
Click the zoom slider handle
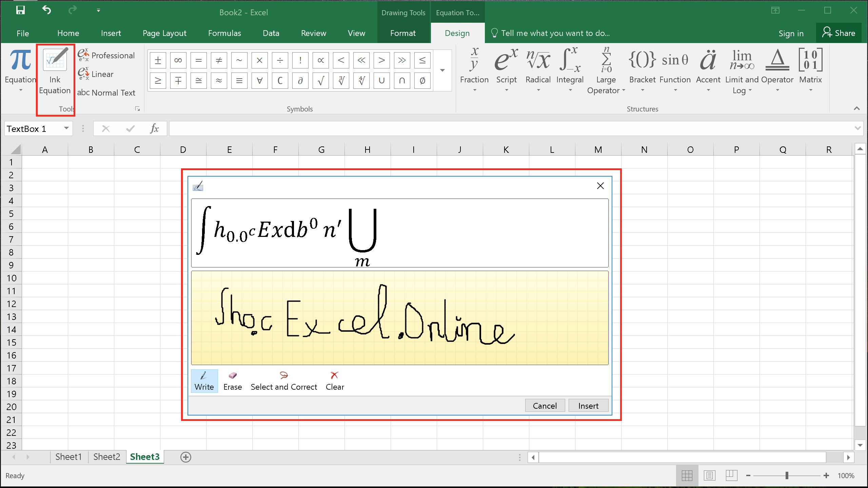[x=787, y=475]
